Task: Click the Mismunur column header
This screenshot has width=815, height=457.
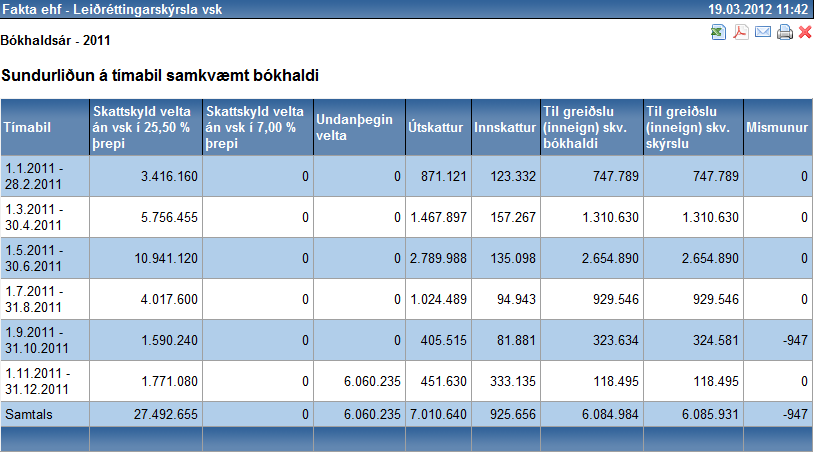Action: 776,128
